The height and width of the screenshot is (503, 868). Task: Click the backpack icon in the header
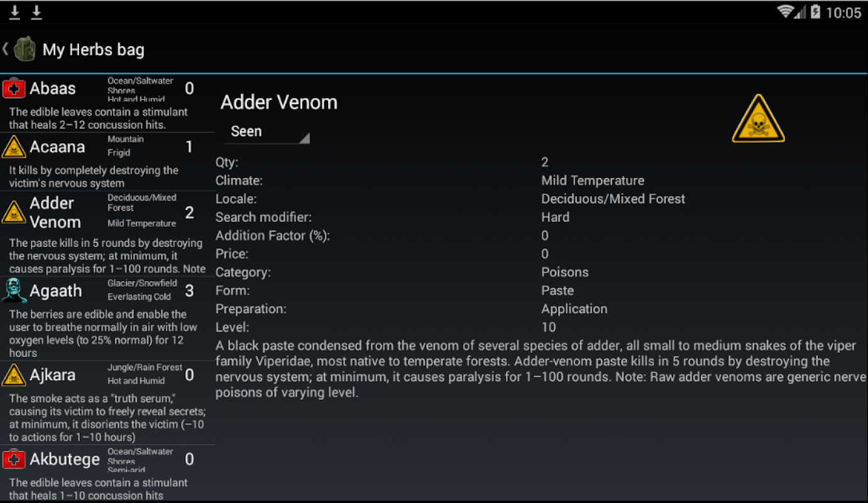click(25, 49)
